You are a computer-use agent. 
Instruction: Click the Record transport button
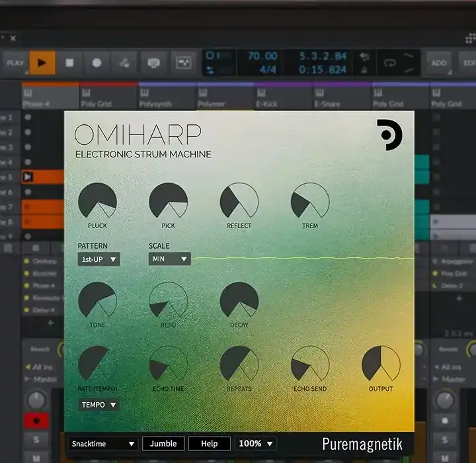[x=97, y=63]
